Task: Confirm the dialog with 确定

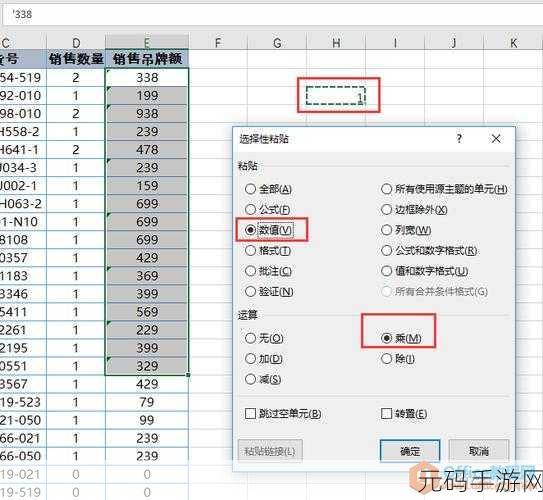Action: pyautogui.click(x=410, y=451)
